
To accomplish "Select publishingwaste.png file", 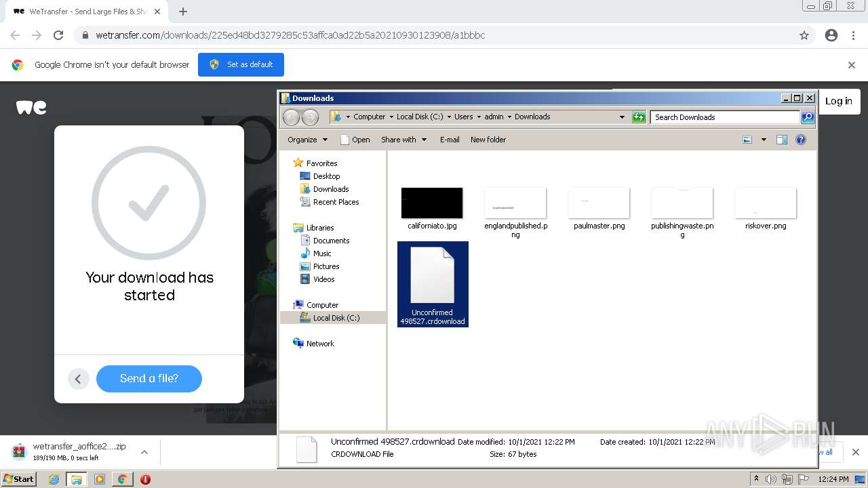I will tap(682, 212).
